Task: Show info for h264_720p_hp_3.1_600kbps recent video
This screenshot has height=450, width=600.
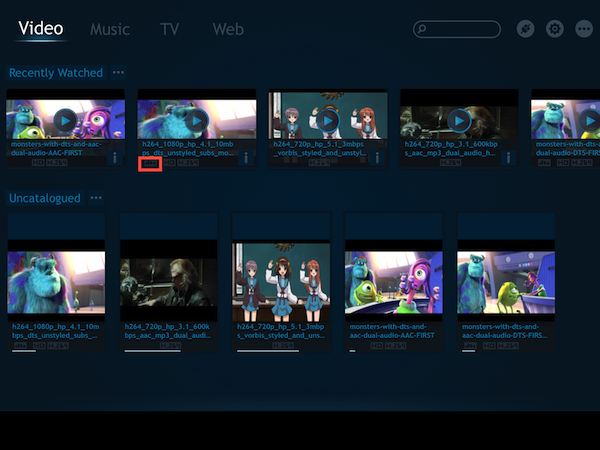Action: [x=508, y=158]
